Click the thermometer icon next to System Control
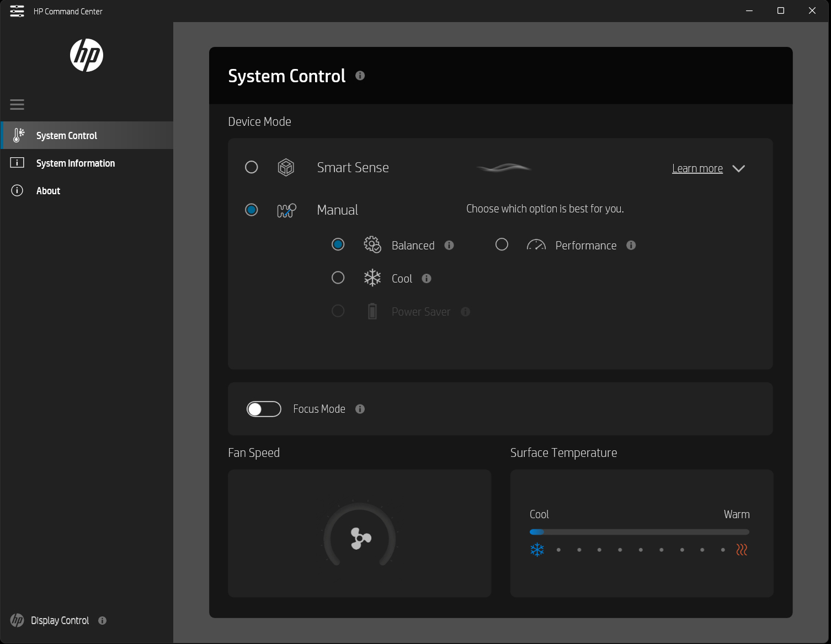 [19, 135]
